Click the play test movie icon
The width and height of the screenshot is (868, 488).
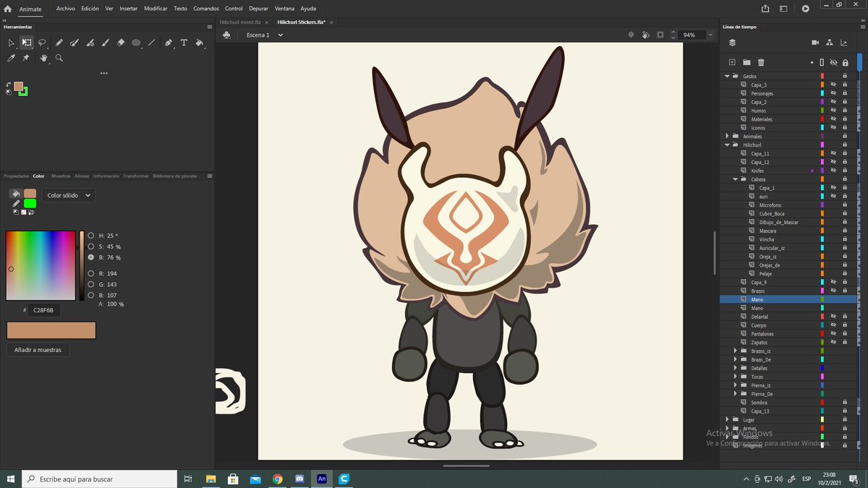pyautogui.click(x=806, y=9)
